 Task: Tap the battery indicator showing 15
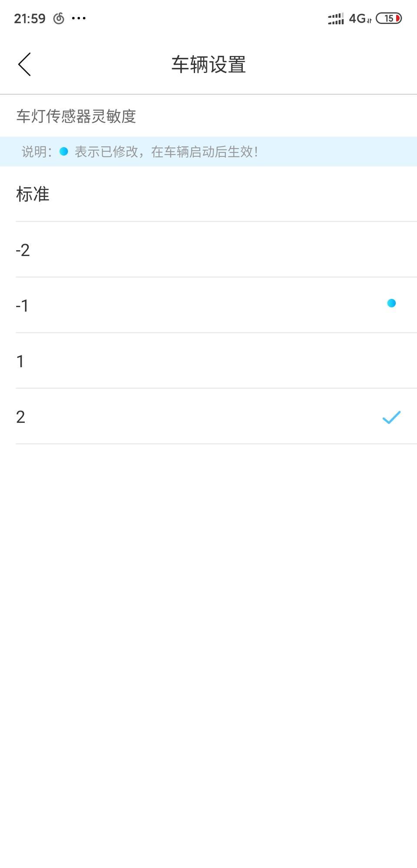pyautogui.click(x=389, y=18)
